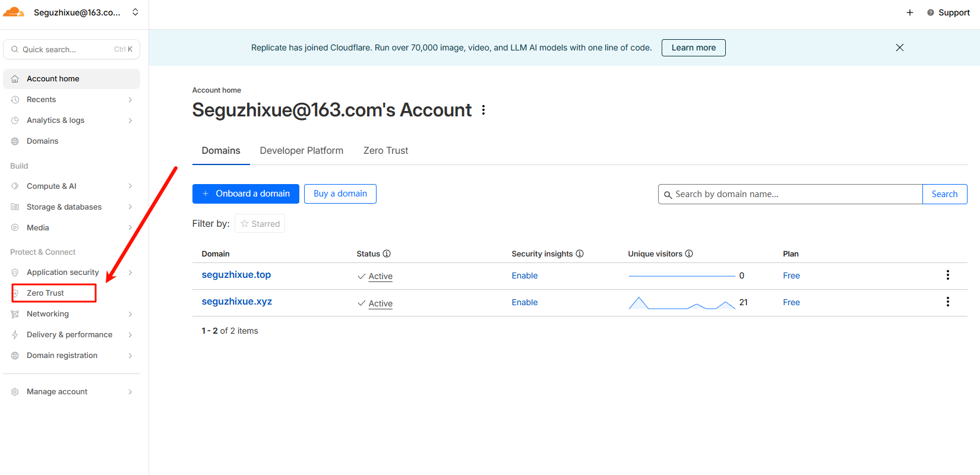Open row actions menu for seguzhixue.xyz
980x475 pixels.
[x=947, y=302]
